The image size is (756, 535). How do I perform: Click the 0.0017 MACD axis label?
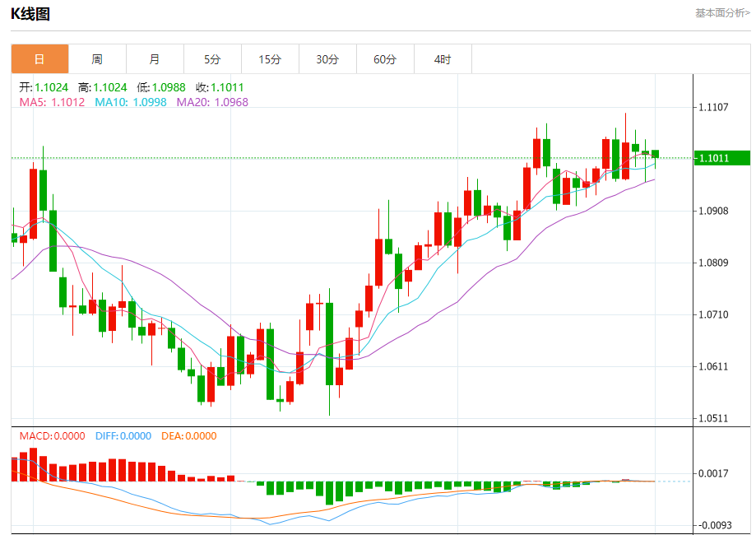click(x=713, y=473)
